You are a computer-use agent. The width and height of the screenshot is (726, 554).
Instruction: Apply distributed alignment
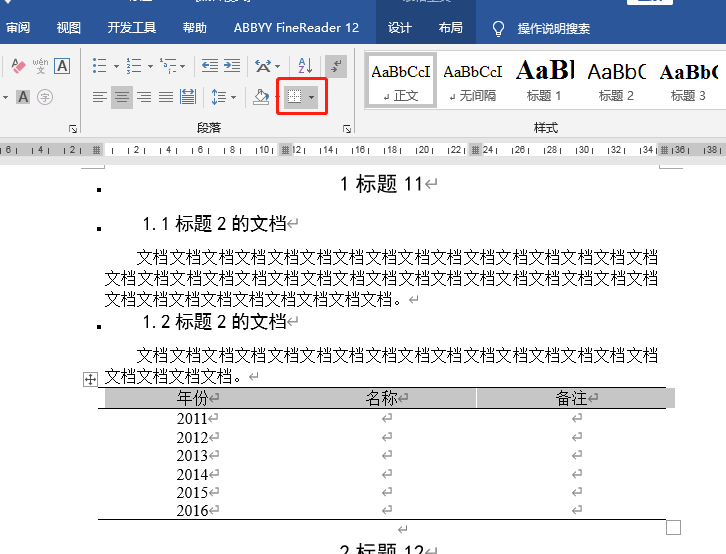pos(188,97)
